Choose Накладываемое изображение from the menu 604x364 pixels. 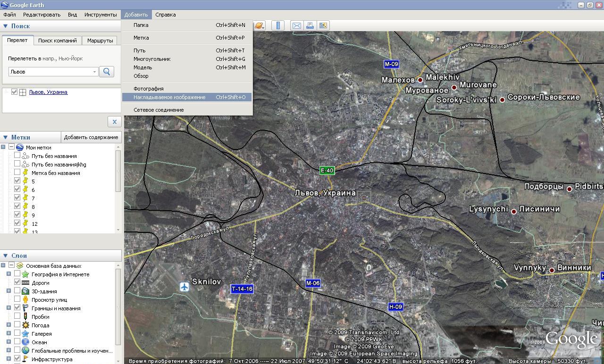tap(169, 97)
